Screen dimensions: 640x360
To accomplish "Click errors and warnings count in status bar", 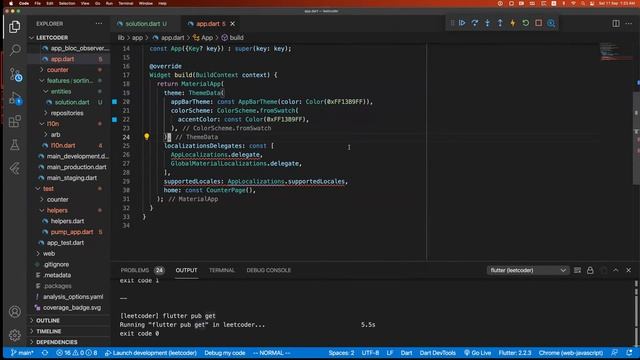I will [x=77, y=353].
